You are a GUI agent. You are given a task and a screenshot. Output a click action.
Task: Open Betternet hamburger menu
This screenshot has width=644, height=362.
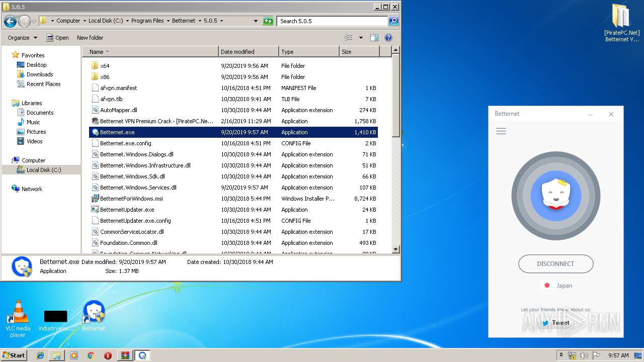501,131
